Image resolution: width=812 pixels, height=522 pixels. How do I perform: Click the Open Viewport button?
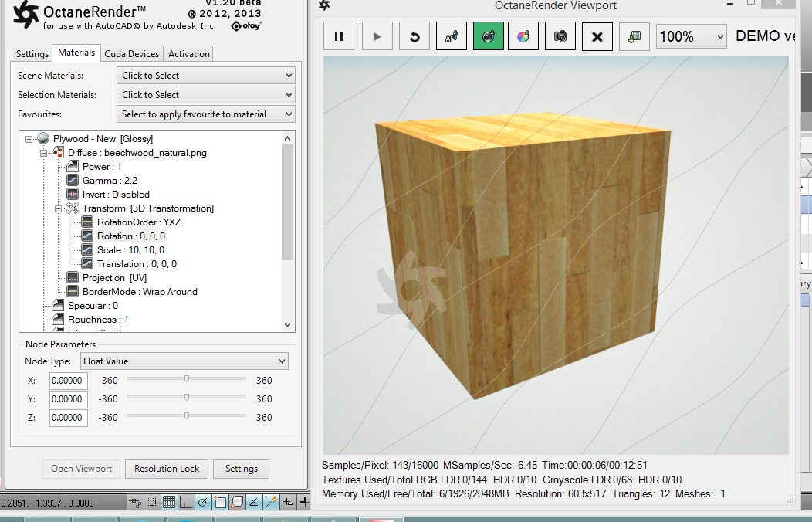click(81, 469)
